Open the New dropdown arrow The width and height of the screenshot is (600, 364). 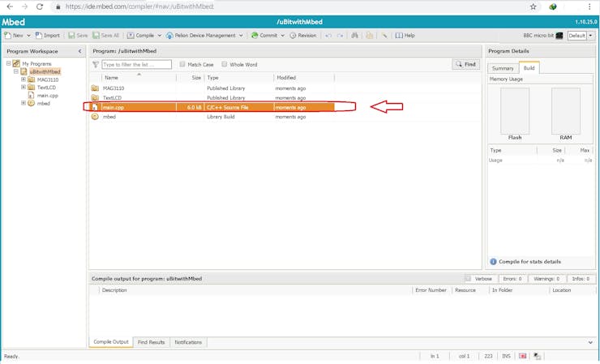click(28, 35)
